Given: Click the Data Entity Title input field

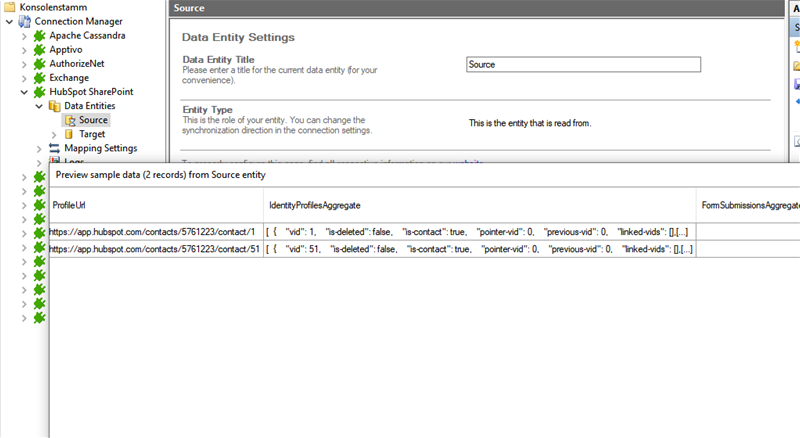Looking at the screenshot, I should (583, 64).
